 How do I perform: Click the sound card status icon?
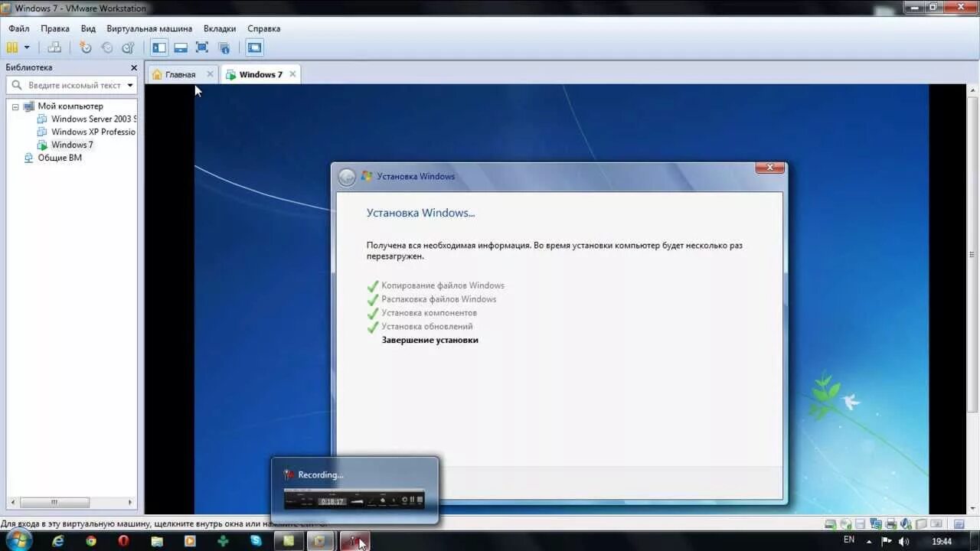pyautogui.click(x=906, y=523)
